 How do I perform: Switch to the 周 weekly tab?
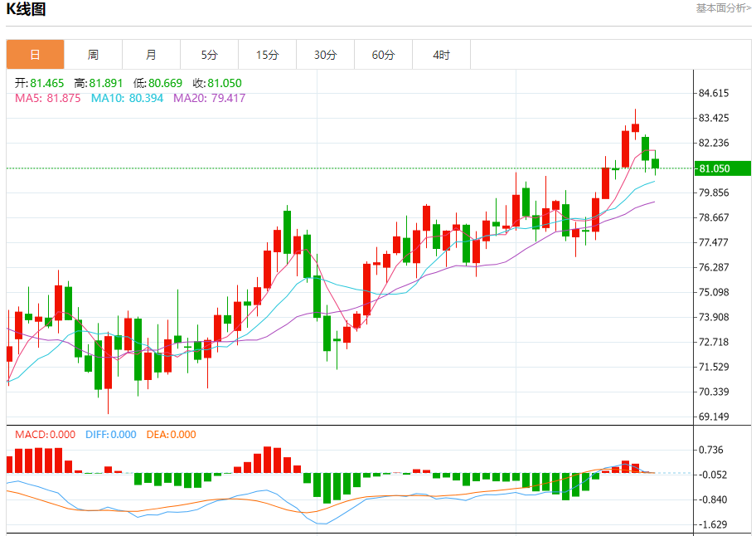tap(93, 55)
